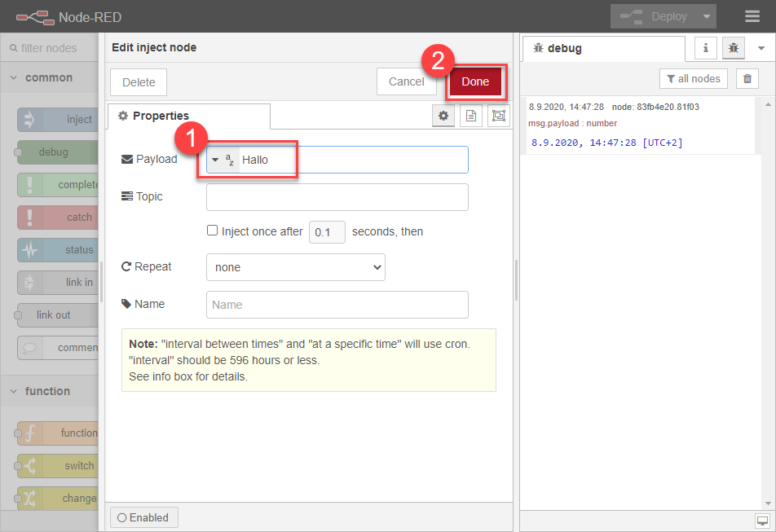Collapse the common palette category
This screenshot has width=776, height=532.
(14, 78)
